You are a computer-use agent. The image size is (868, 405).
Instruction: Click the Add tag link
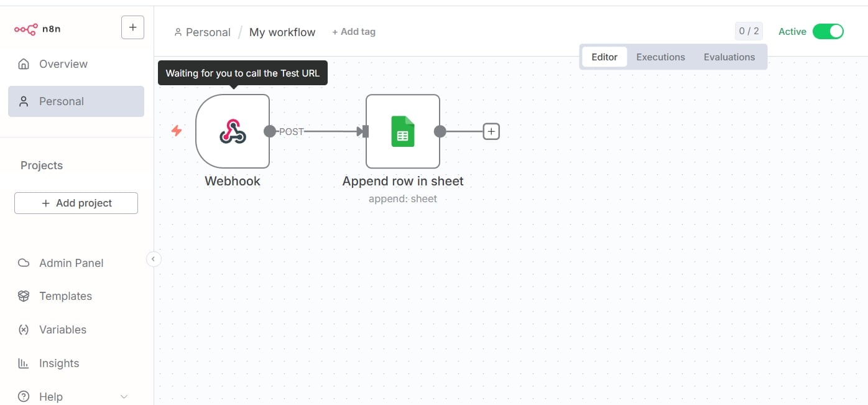[x=353, y=32]
